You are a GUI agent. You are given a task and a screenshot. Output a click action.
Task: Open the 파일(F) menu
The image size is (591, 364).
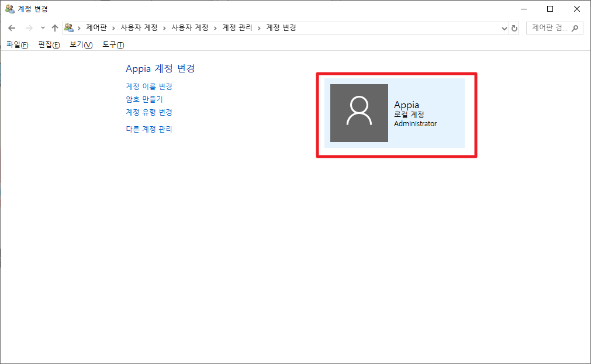click(x=18, y=45)
